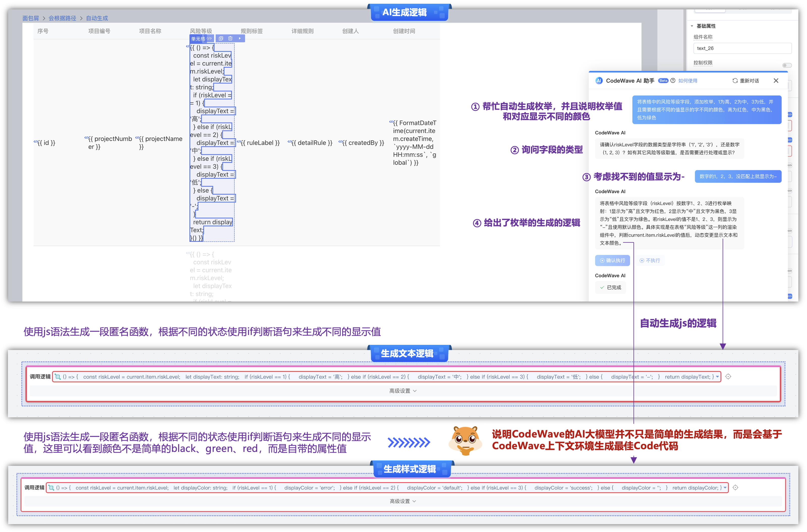Open the 如何使用 help link

[688, 81]
